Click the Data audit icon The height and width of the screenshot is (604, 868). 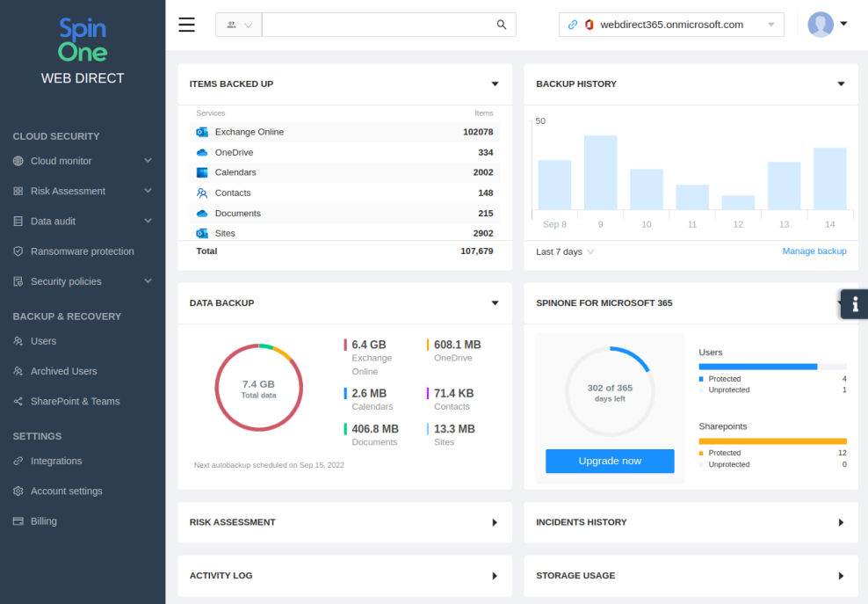(18, 221)
